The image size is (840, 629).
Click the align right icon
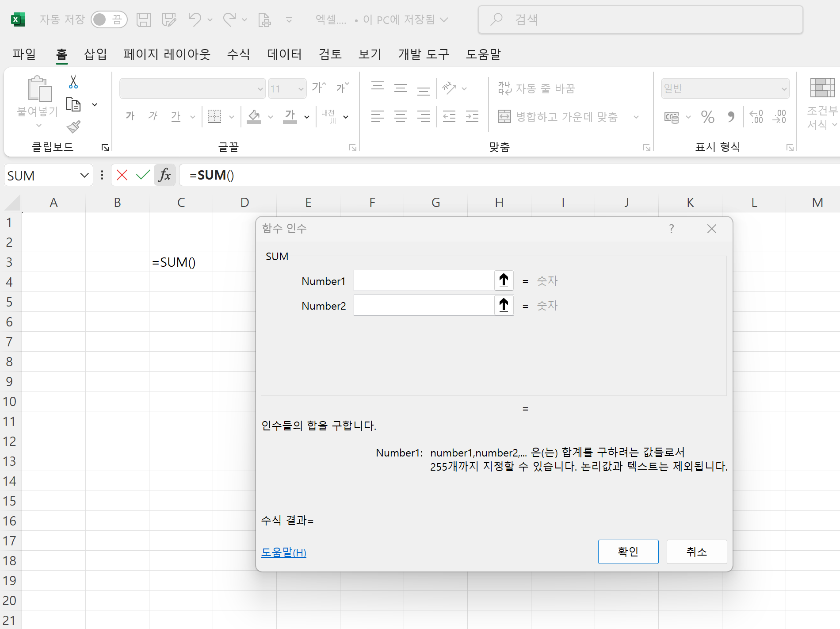coord(424,116)
